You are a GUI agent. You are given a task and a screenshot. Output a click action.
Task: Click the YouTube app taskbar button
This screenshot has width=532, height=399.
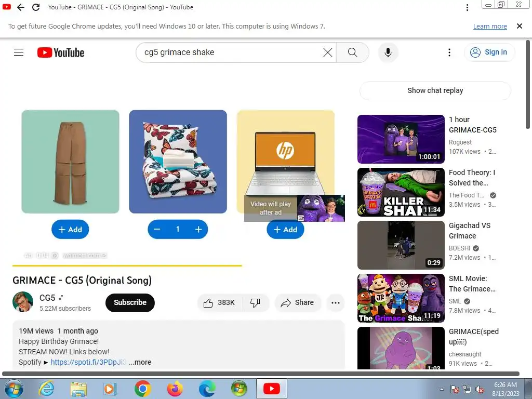coord(271,389)
